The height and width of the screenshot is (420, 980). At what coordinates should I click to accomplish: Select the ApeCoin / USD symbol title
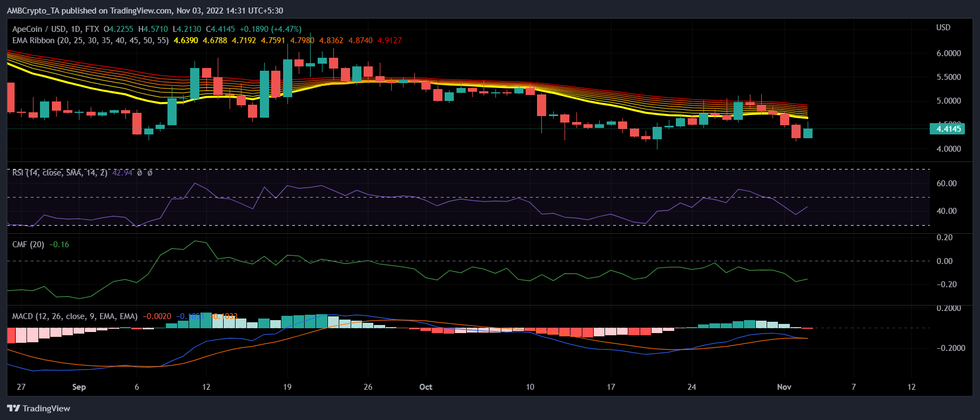(56, 29)
